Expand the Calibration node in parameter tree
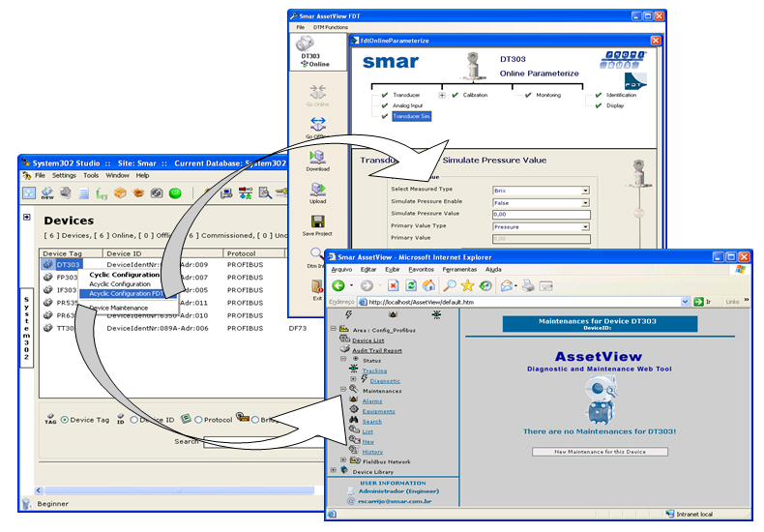This screenshot has width=764, height=532. (442, 95)
